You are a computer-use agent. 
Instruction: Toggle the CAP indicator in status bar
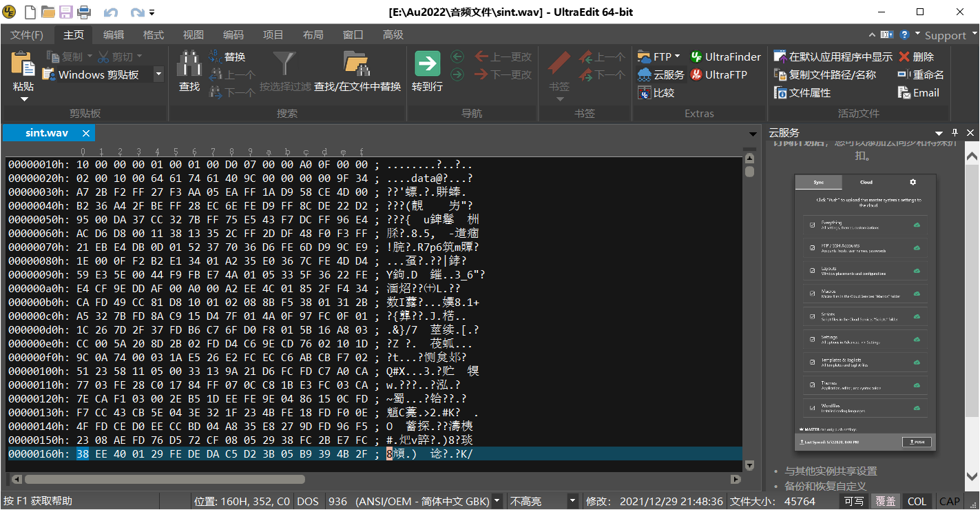[x=950, y=501]
